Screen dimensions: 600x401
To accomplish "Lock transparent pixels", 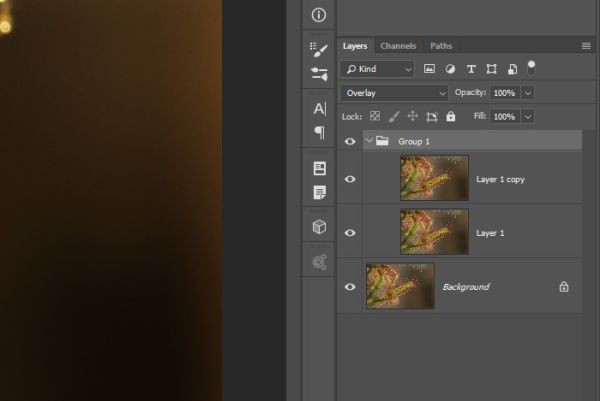I will (x=375, y=116).
